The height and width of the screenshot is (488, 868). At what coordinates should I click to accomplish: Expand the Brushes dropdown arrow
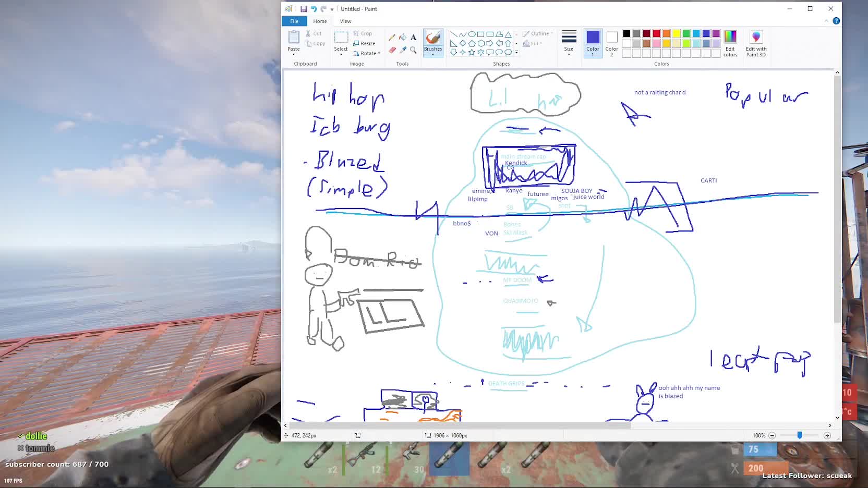pyautogui.click(x=433, y=54)
